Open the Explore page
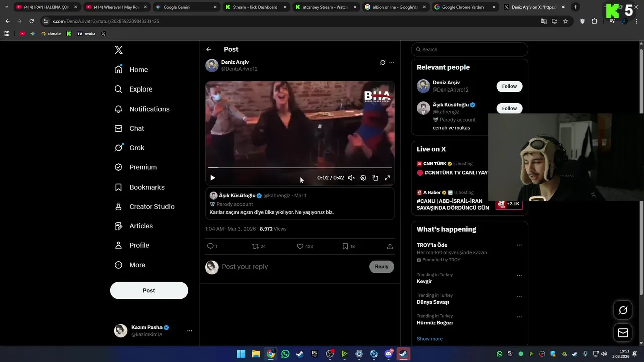The height and width of the screenshot is (362, 644). coord(133,89)
